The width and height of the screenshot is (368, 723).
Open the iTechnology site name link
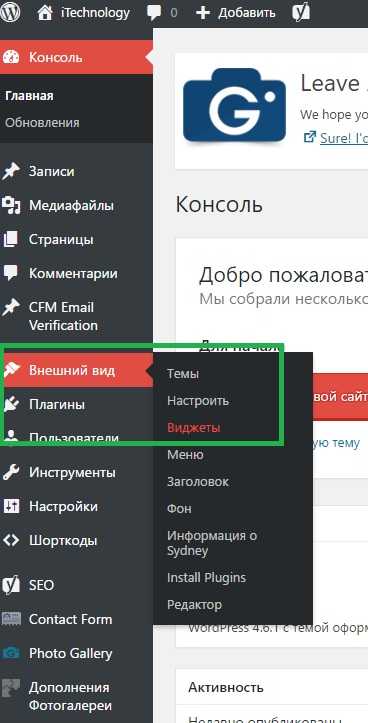(95, 13)
